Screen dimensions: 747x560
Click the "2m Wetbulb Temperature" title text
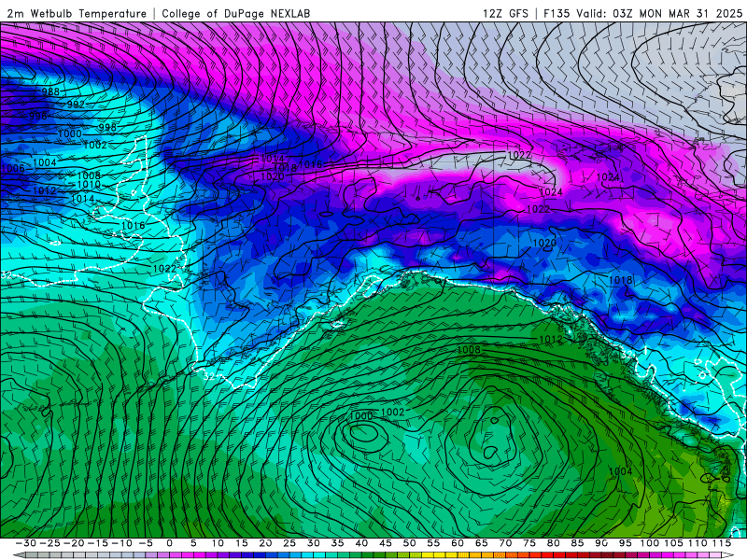(77, 13)
